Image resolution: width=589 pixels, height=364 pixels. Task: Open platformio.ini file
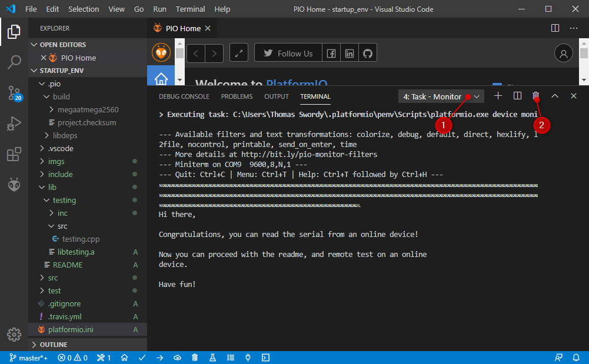click(x=88, y=329)
